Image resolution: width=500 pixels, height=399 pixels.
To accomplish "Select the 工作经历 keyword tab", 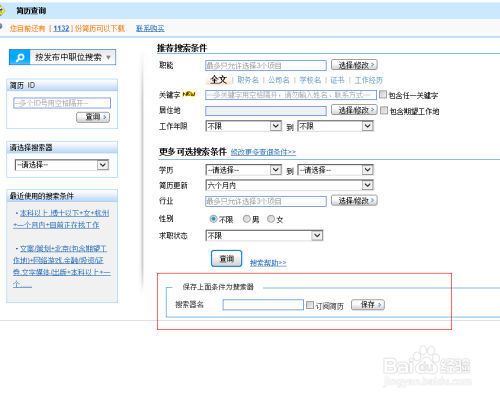I will (369, 80).
